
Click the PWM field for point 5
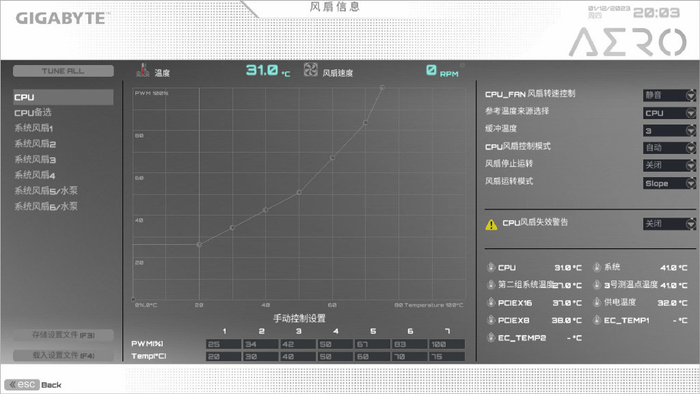pos(372,344)
